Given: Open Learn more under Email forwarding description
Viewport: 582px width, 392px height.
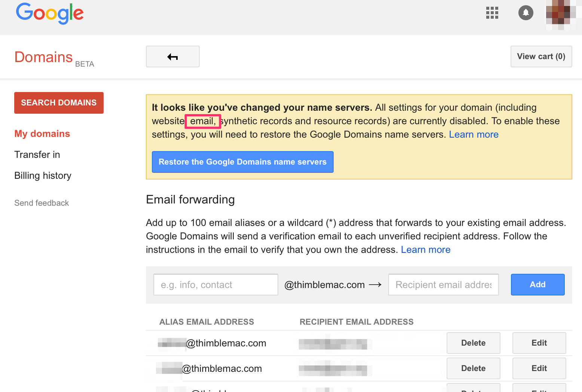Looking at the screenshot, I should click(426, 249).
